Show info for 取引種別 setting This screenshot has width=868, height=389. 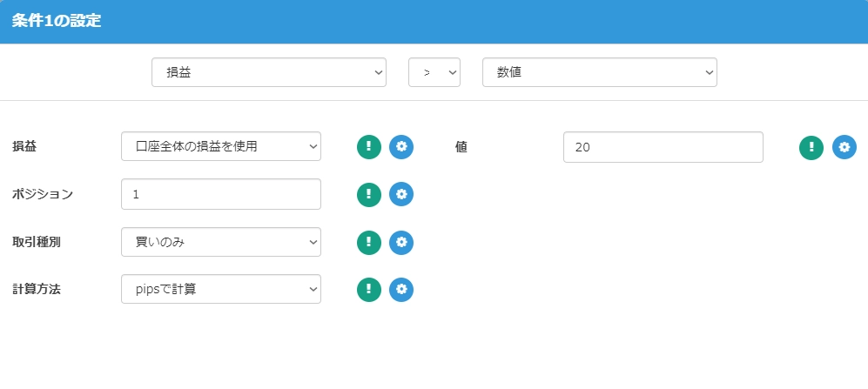pos(369,242)
